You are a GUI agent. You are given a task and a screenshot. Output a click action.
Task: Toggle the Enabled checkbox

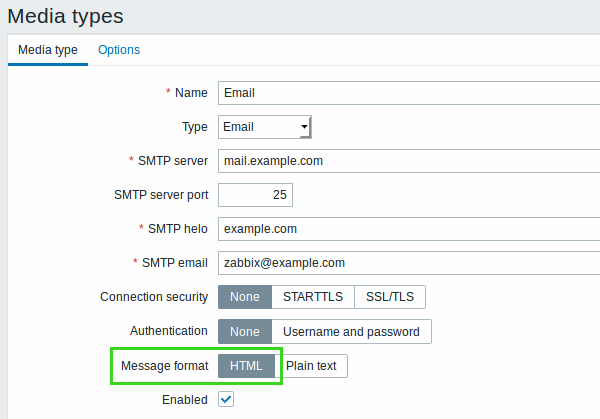[226, 399]
